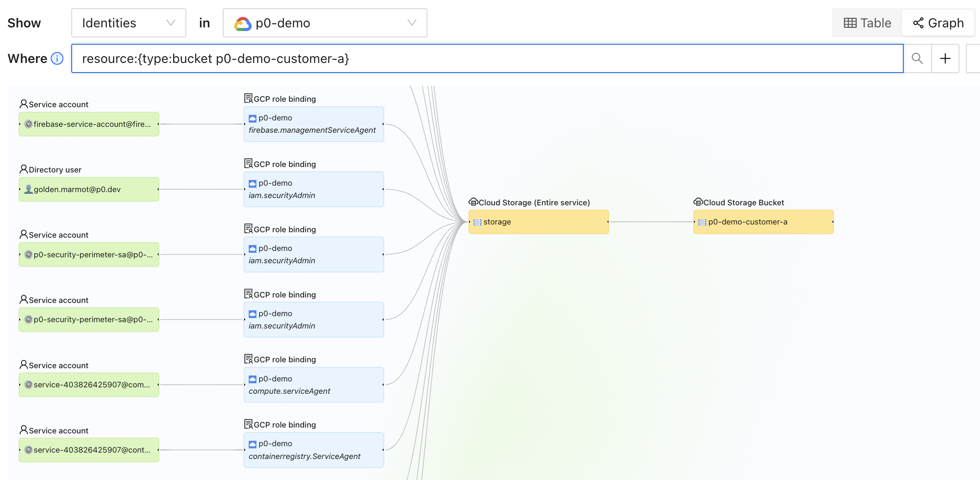Select service-403826425907@cont... service account node
The height and width of the screenshot is (480, 980).
coord(89,450)
